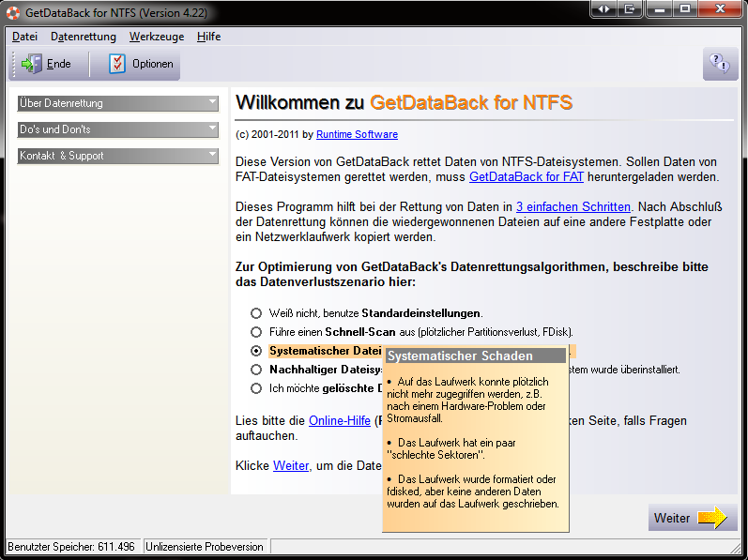Open the Datenrettung menu
Image resolution: width=748 pixels, height=560 pixels.
coord(84,37)
